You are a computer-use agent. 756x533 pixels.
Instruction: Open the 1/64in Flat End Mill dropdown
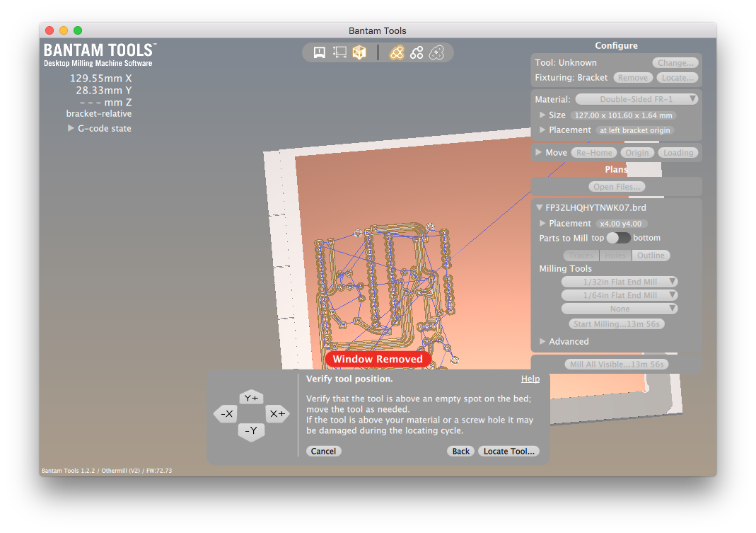pos(620,295)
